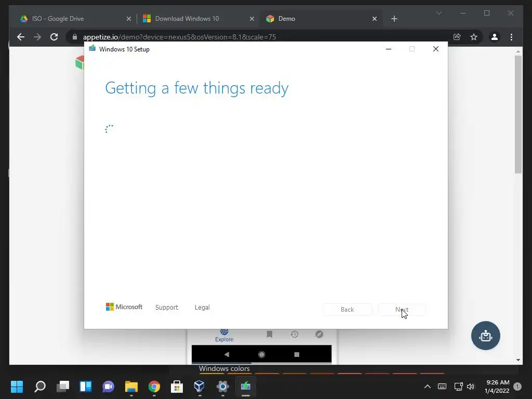Share this page from the address bar
Screen dimensions: 532x399
coord(457,37)
